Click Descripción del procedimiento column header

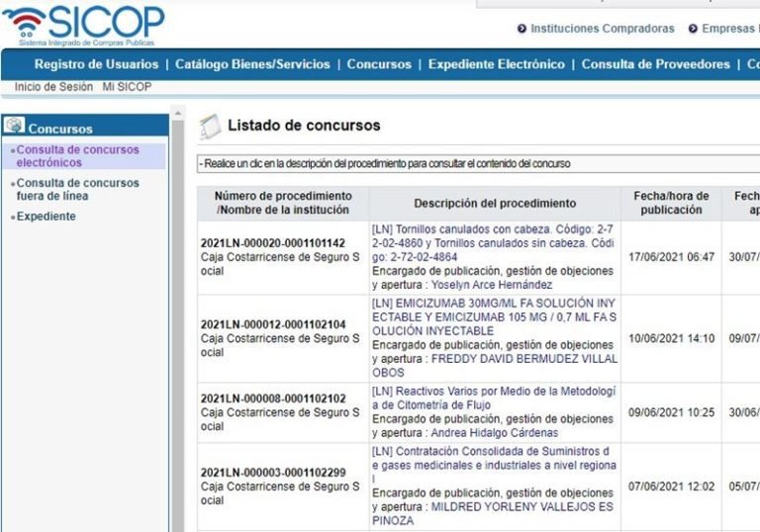pos(495,204)
